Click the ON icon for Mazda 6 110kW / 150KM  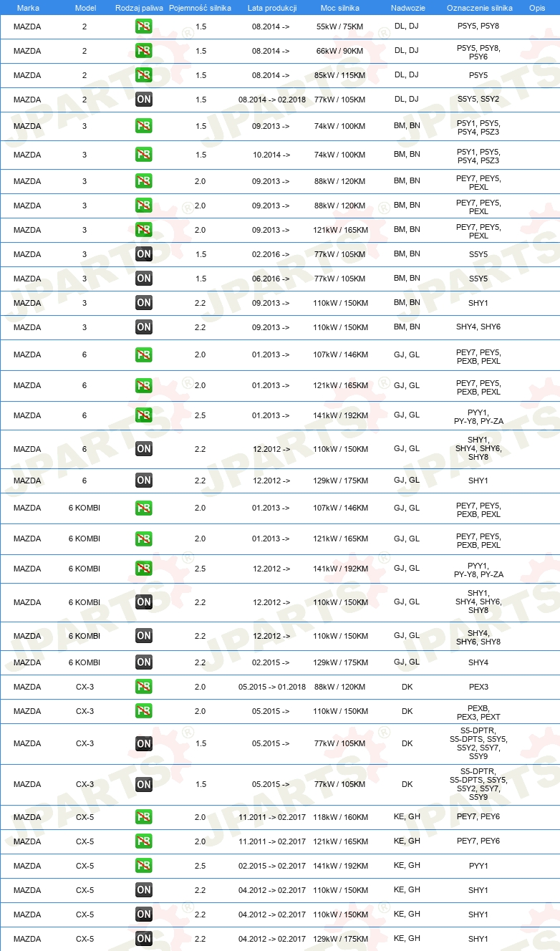tap(144, 449)
